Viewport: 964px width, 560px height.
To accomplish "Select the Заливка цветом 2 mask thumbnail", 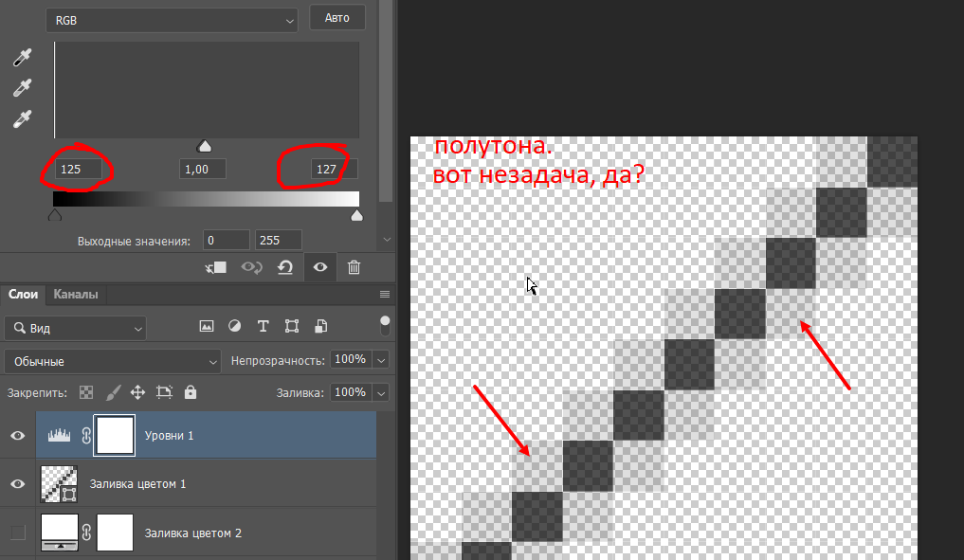I will 115,533.
